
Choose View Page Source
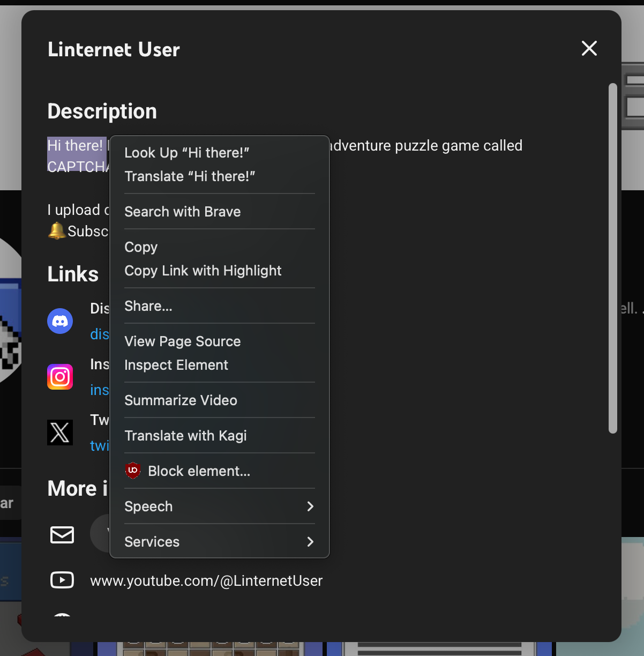point(183,341)
